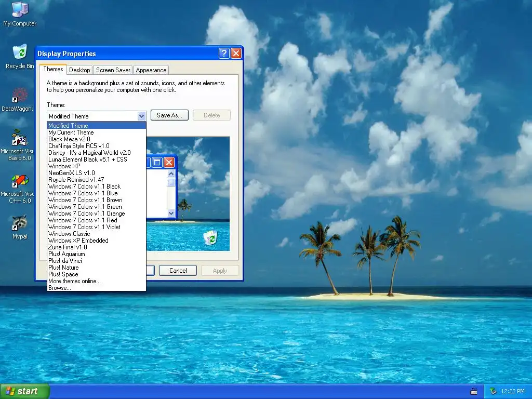The width and height of the screenshot is (532, 399).
Task: Click the Cancel button
Action: coord(178,270)
